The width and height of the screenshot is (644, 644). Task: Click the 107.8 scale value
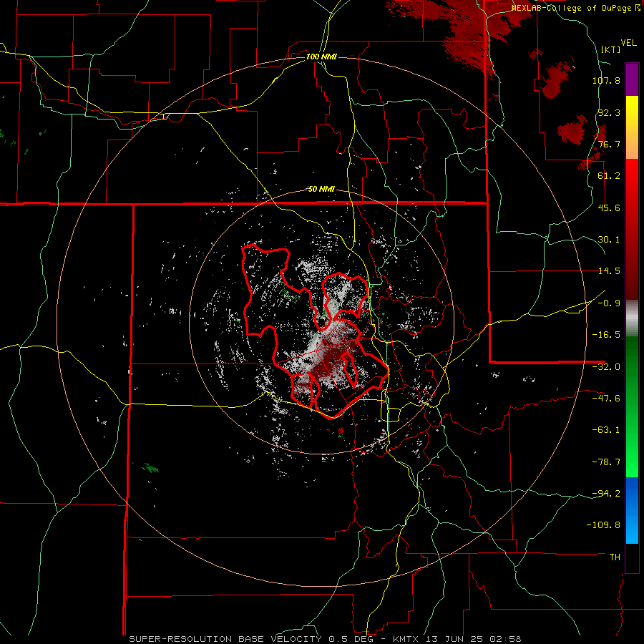tap(606, 80)
